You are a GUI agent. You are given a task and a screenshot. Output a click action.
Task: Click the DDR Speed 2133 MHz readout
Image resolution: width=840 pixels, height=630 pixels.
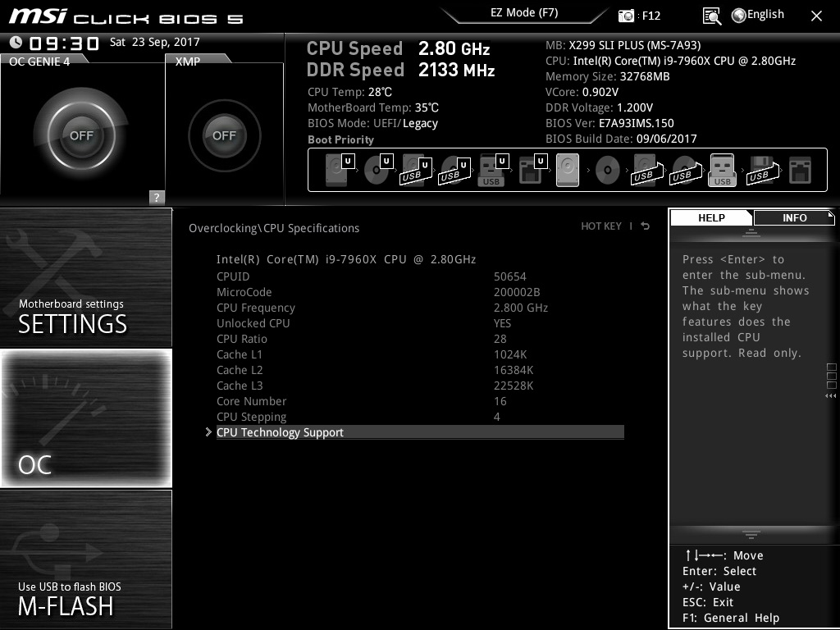coord(400,70)
